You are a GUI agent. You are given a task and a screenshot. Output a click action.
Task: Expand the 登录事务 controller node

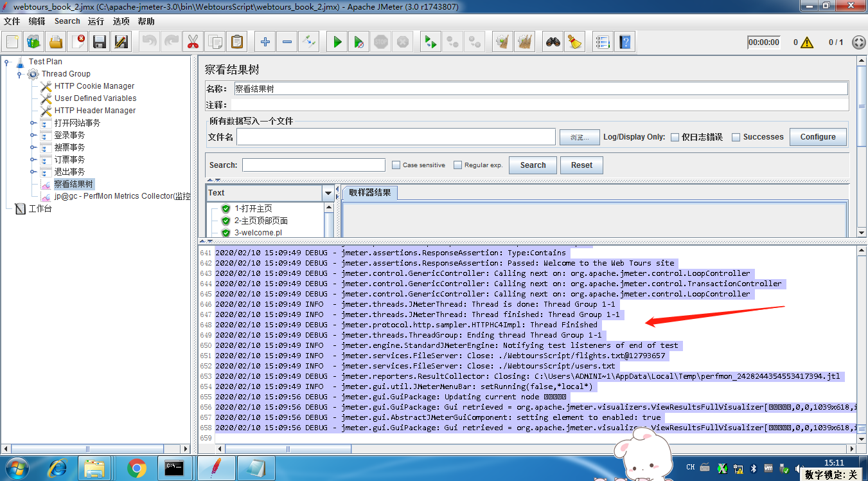tap(33, 135)
